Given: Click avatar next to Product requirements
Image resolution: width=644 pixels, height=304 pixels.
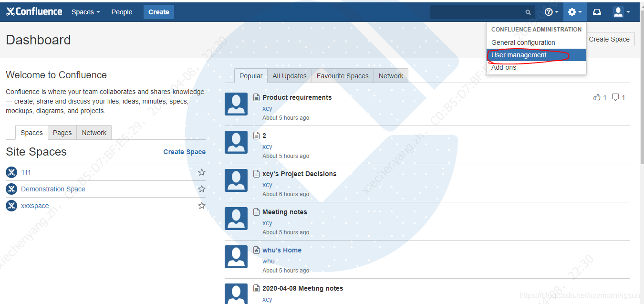Looking at the screenshot, I should [x=236, y=104].
